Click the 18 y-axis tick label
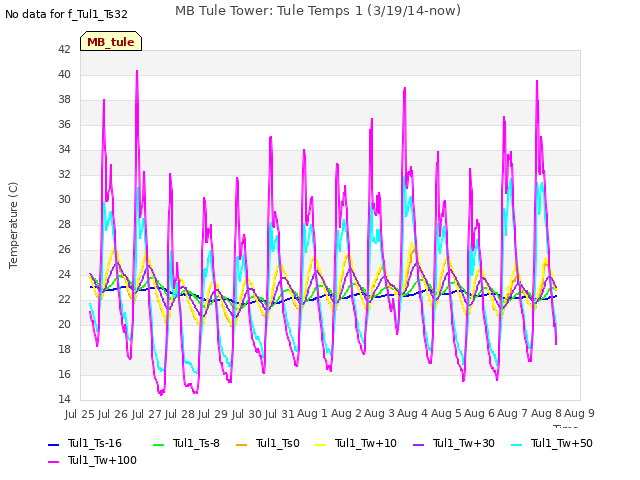Image resolution: width=640 pixels, height=480 pixels. click(x=64, y=349)
